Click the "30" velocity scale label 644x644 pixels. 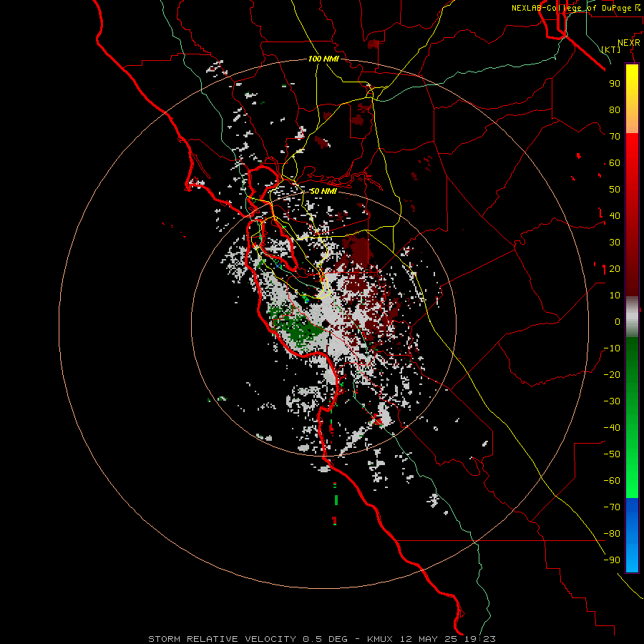point(615,243)
